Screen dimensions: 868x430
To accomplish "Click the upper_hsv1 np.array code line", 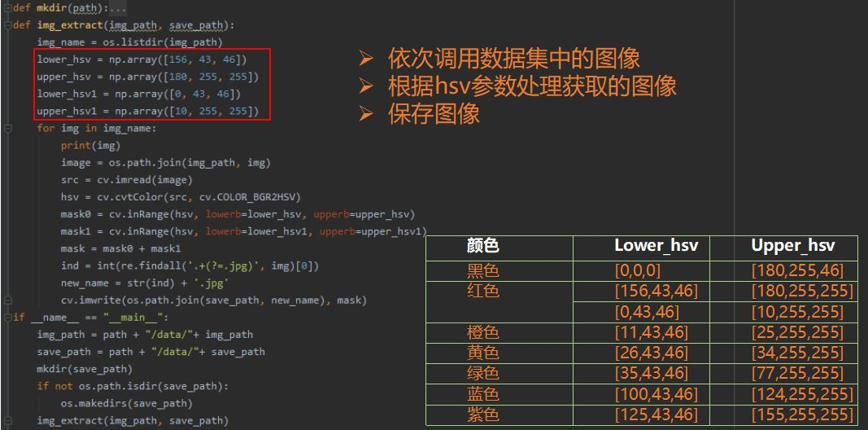I will click(148, 112).
